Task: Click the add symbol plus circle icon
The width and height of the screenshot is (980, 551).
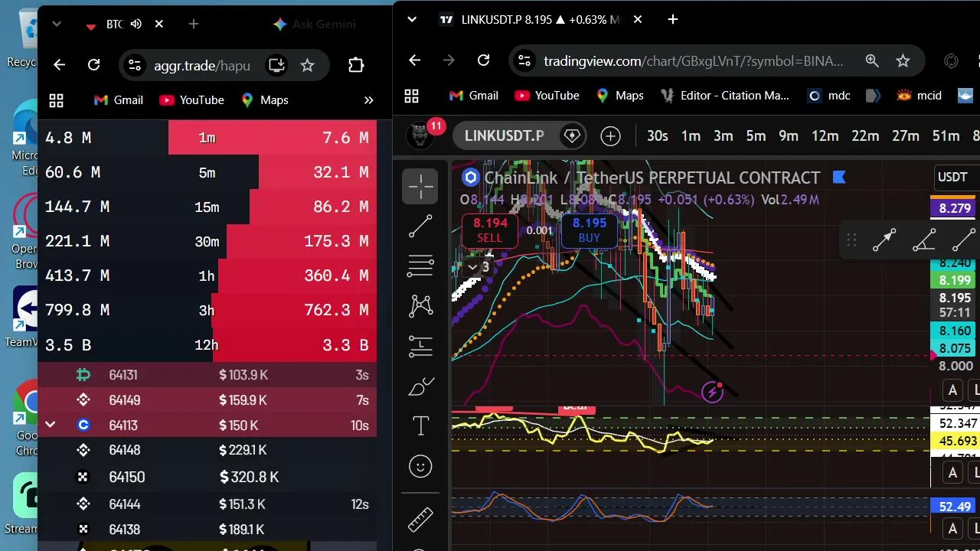Action: pyautogui.click(x=610, y=136)
